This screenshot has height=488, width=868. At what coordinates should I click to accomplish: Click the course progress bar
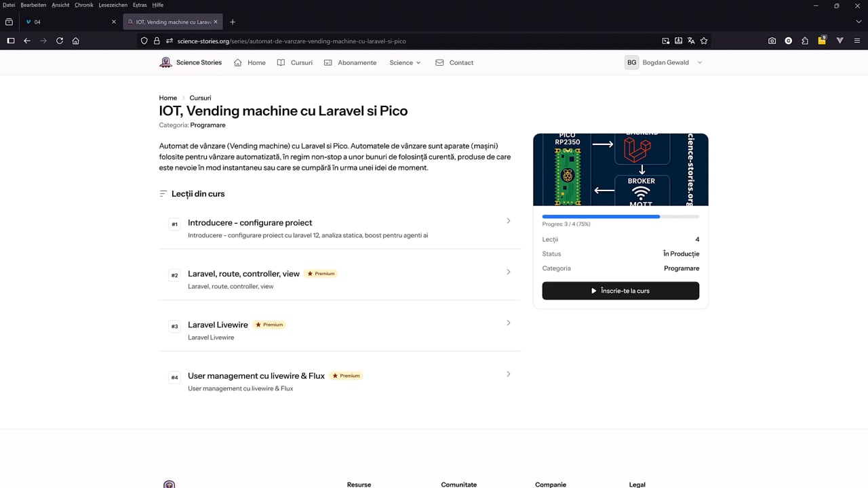click(x=620, y=216)
